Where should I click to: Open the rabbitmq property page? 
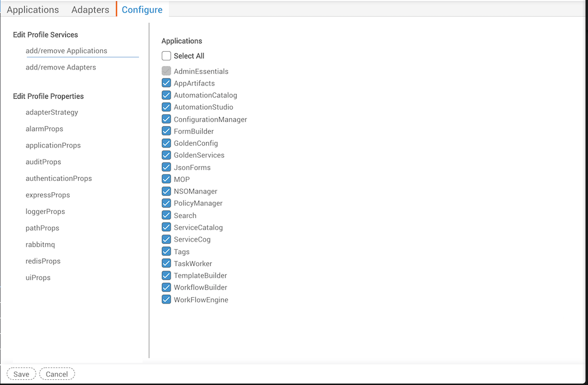pos(40,245)
